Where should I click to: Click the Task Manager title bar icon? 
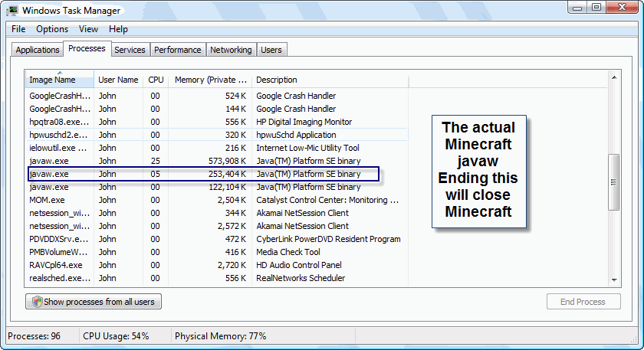click(x=12, y=10)
